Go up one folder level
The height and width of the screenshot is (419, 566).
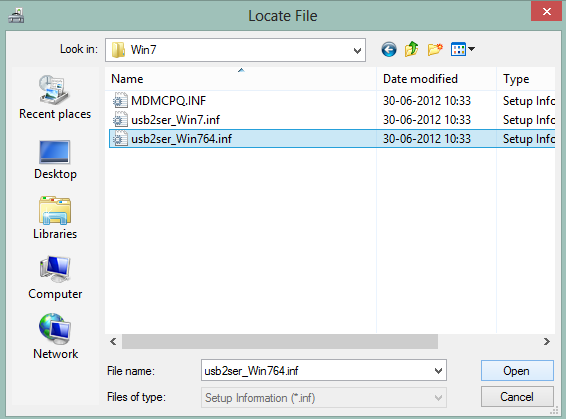[x=412, y=49]
